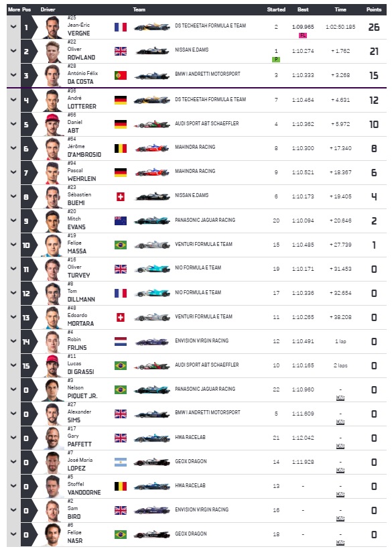The width and height of the screenshot is (392, 549).
Task: Click the Argentine flag beside José María Lopez
Action: tap(121, 462)
